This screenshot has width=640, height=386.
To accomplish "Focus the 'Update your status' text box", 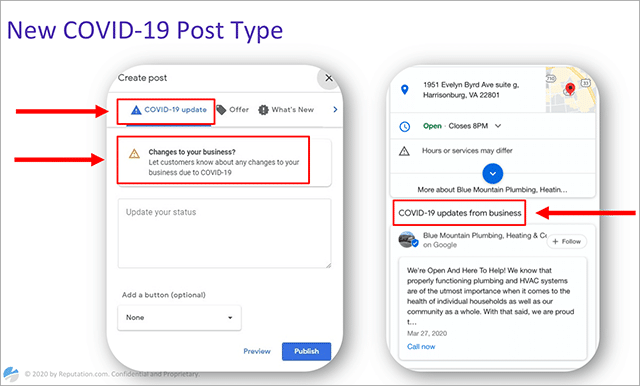I will pyautogui.click(x=224, y=233).
